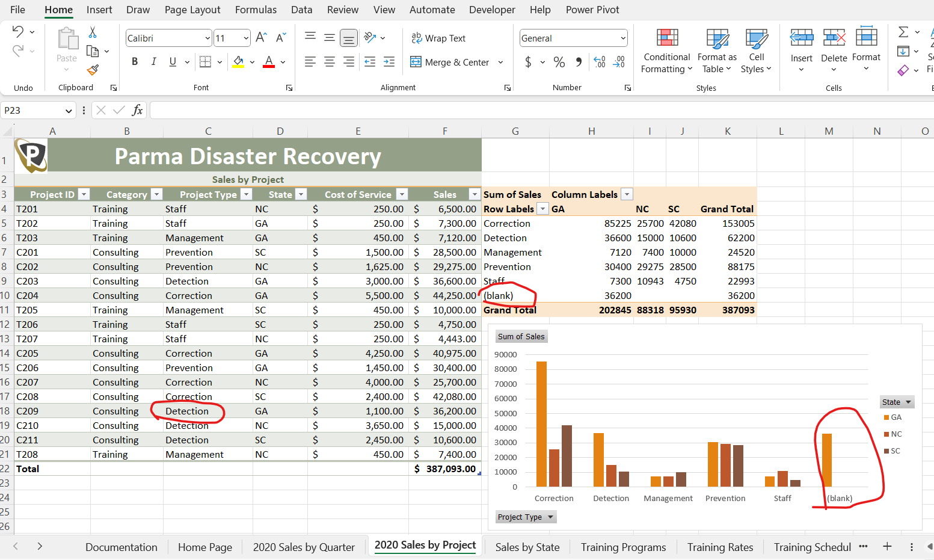Activate the Format Painter
This screenshot has height=560, width=934.
tap(93, 70)
